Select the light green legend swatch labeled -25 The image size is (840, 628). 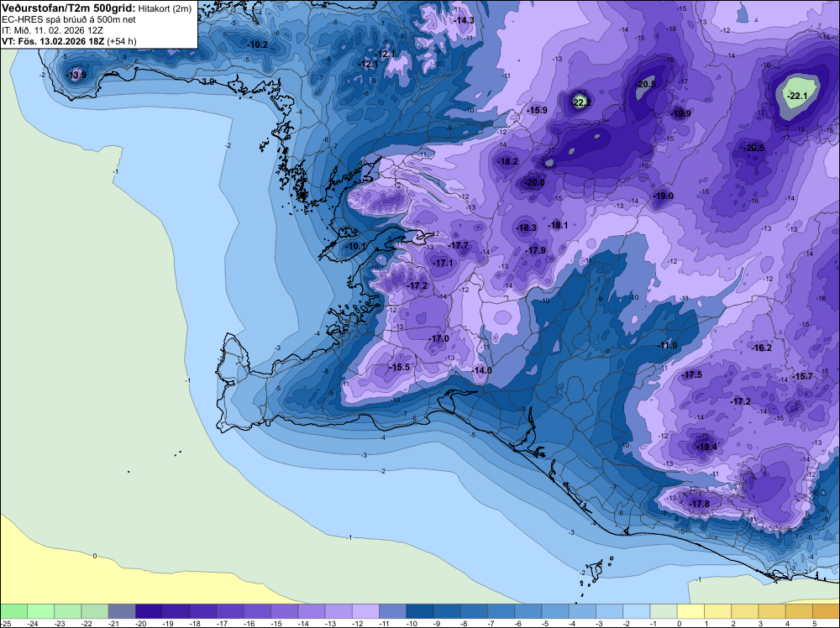coord(13,611)
